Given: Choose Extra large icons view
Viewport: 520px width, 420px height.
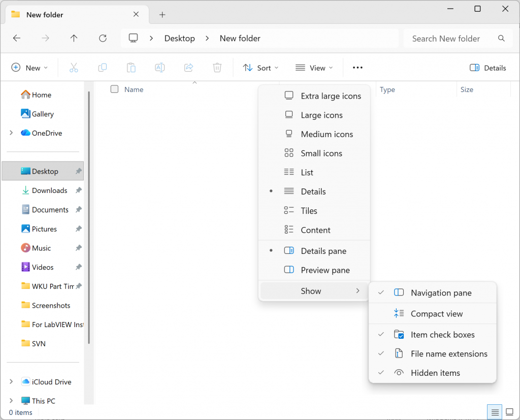Looking at the screenshot, I should (314, 96).
